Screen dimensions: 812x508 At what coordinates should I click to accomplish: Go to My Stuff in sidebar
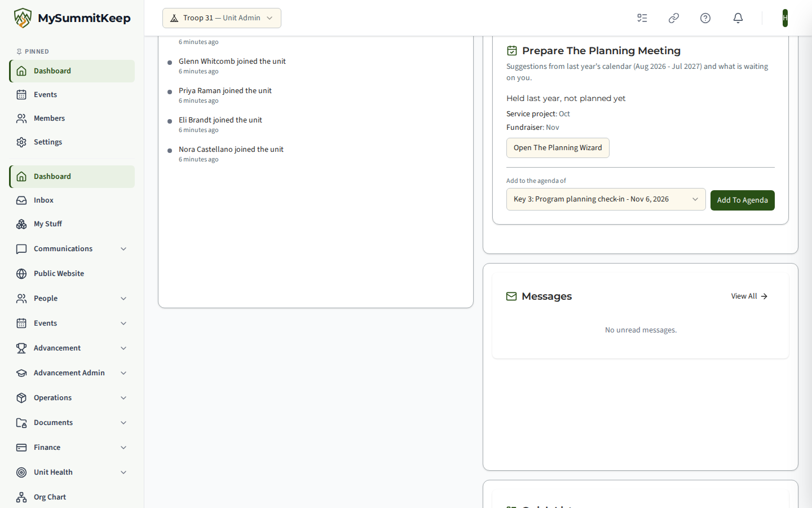click(x=72, y=224)
